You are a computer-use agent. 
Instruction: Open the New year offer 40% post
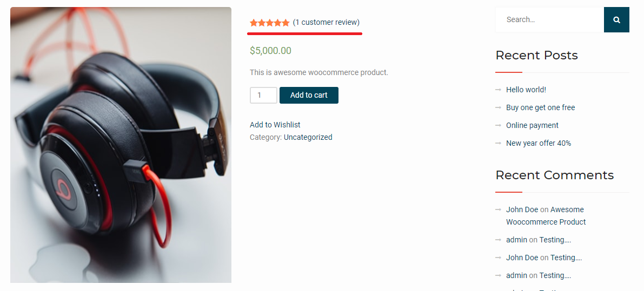click(539, 143)
